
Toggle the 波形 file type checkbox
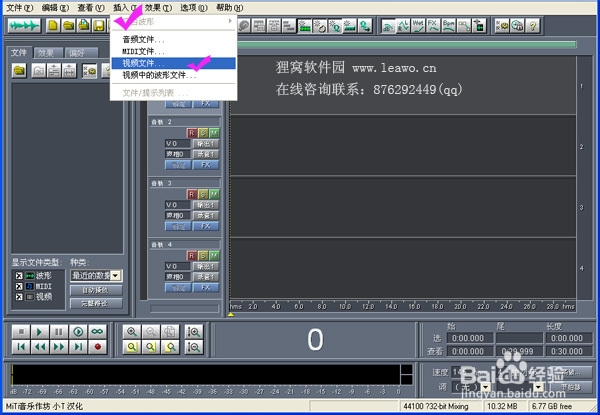19,275
